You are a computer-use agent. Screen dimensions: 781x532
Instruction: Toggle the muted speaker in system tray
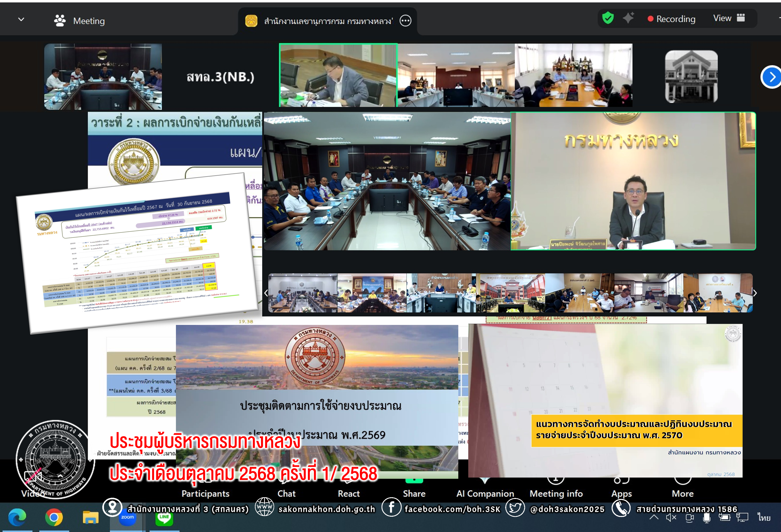coord(671,518)
